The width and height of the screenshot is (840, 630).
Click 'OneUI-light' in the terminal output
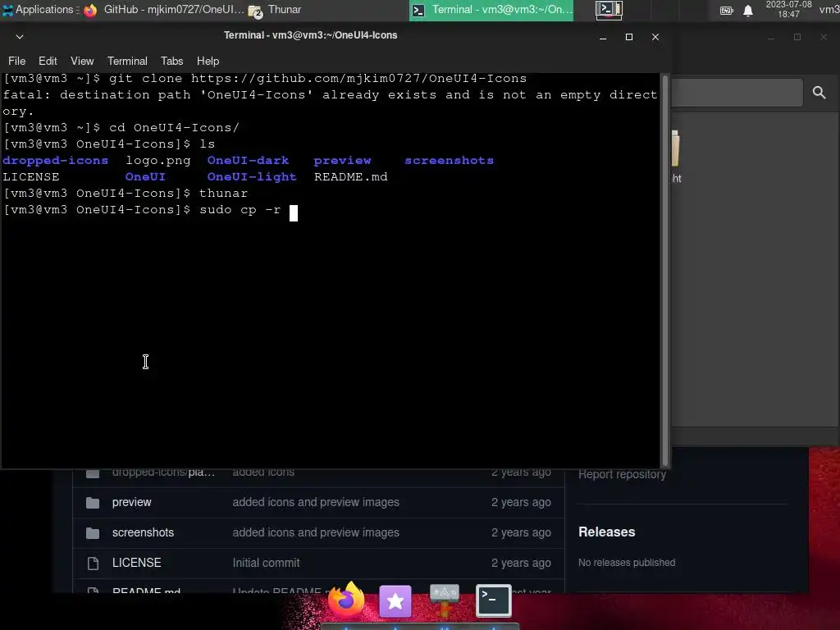(252, 177)
